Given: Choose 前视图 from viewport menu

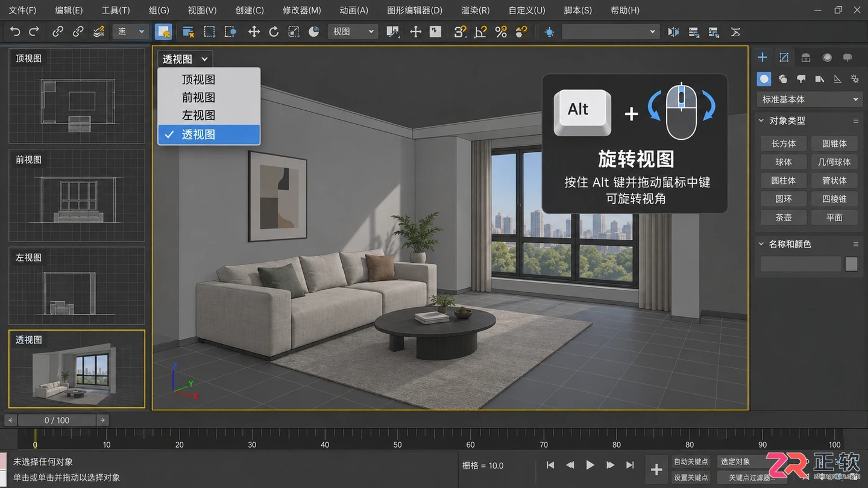Looking at the screenshot, I should pos(209,98).
